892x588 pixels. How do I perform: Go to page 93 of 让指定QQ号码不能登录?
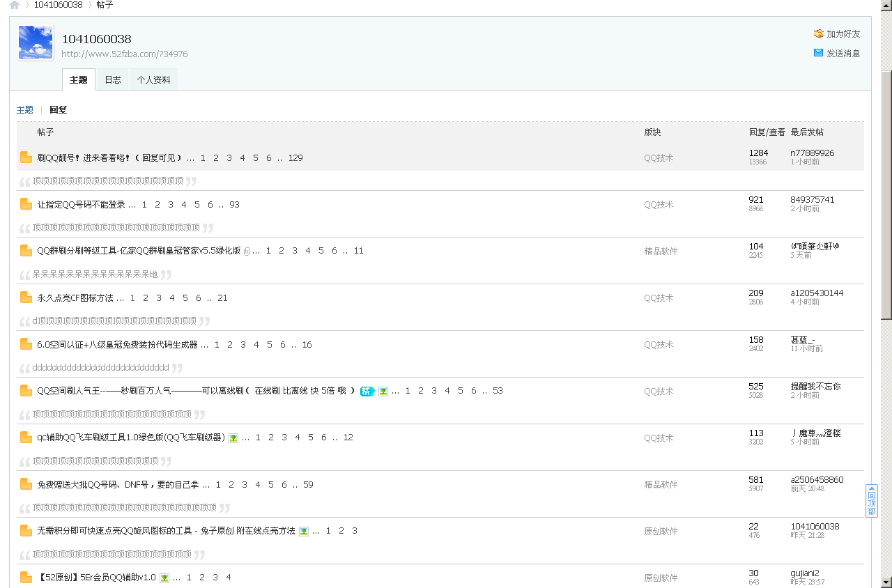(234, 205)
